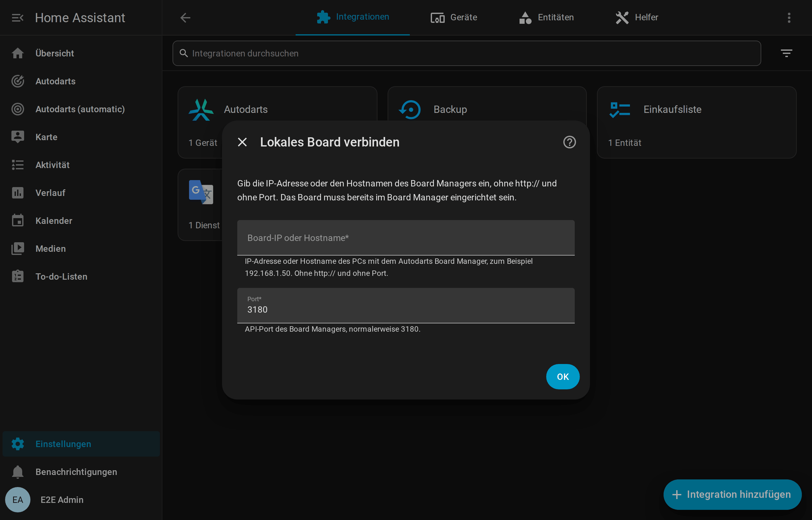Go back with the arrow icon
The image size is (812, 520).
coord(185,17)
